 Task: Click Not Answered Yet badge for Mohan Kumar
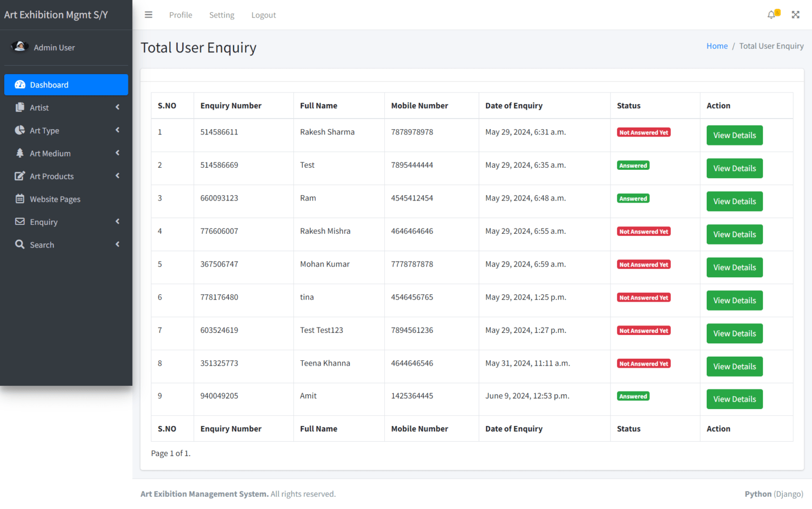[x=643, y=265]
